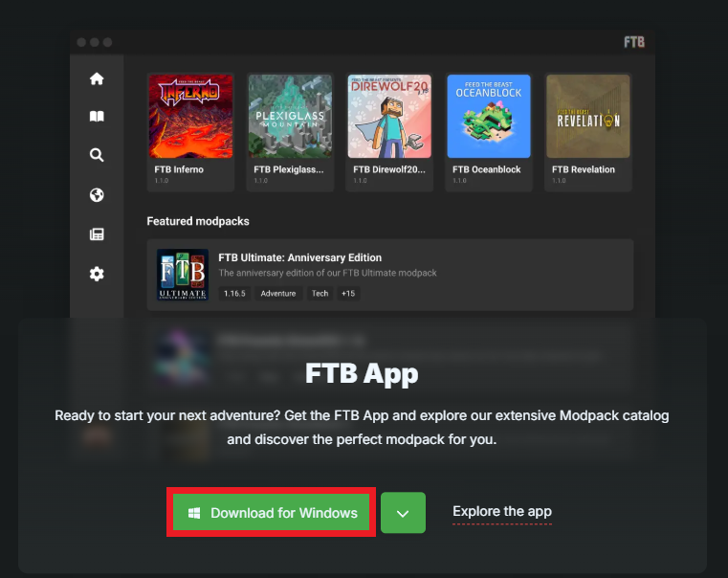Click the 1.16.5 version tag
The image size is (728, 578).
click(x=234, y=294)
